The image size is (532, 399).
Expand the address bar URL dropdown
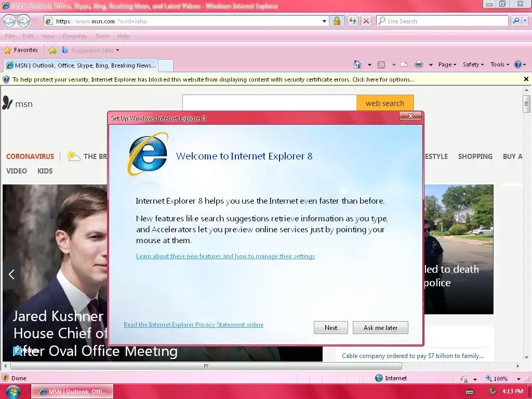pos(324,21)
